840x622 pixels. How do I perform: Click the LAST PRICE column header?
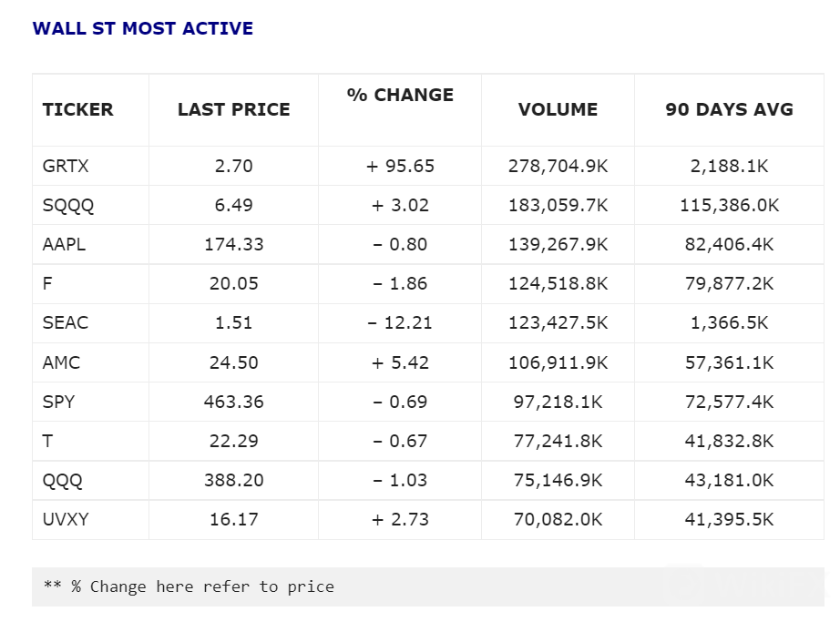click(233, 109)
